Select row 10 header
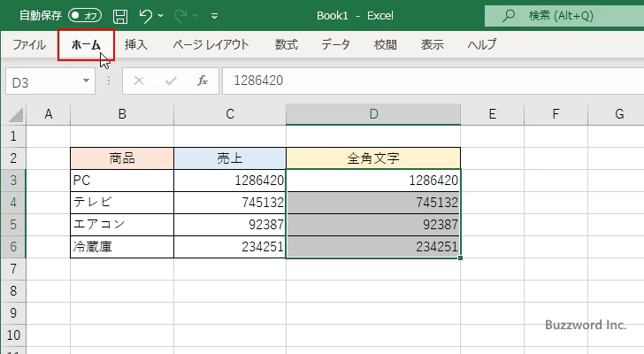Image resolution: width=644 pixels, height=354 pixels. pos(13,335)
